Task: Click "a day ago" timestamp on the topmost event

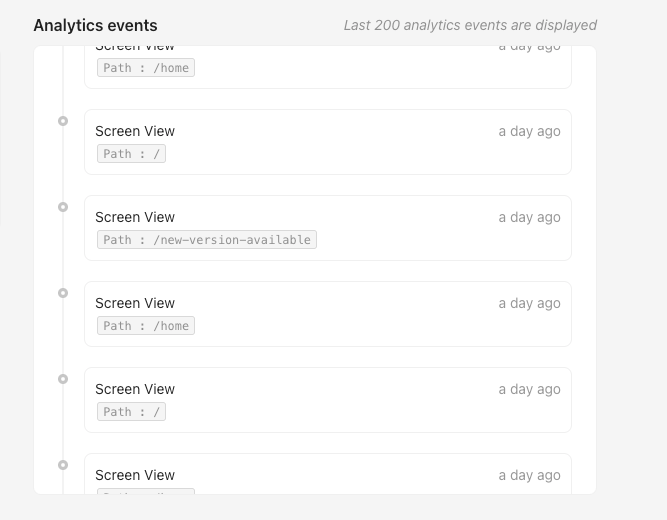Action: pos(529,47)
